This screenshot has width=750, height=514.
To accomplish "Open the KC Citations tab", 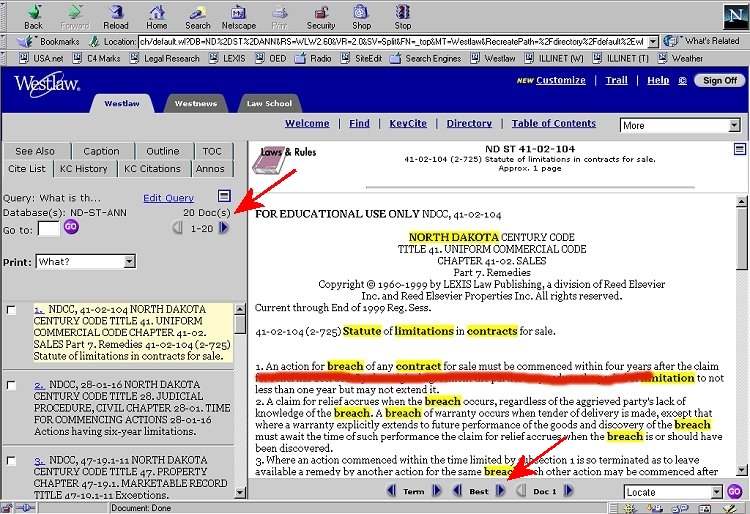I will [x=152, y=169].
